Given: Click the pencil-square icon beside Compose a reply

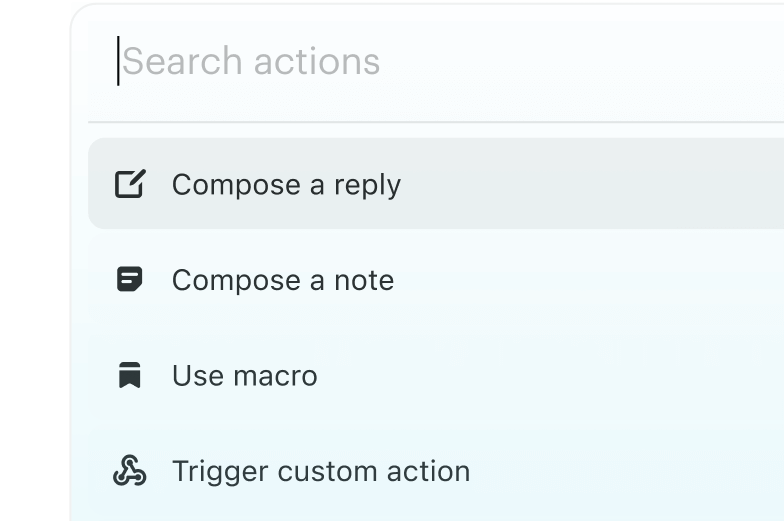Looking at the screenshot, I should [x=130, y=184].
